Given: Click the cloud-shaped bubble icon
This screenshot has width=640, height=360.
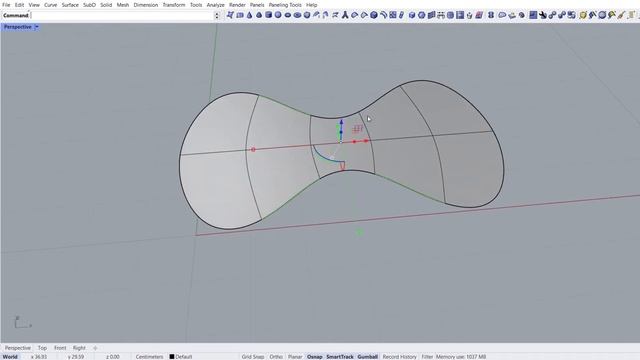Looking at the screenshot, I should click(x=502, y=15).
